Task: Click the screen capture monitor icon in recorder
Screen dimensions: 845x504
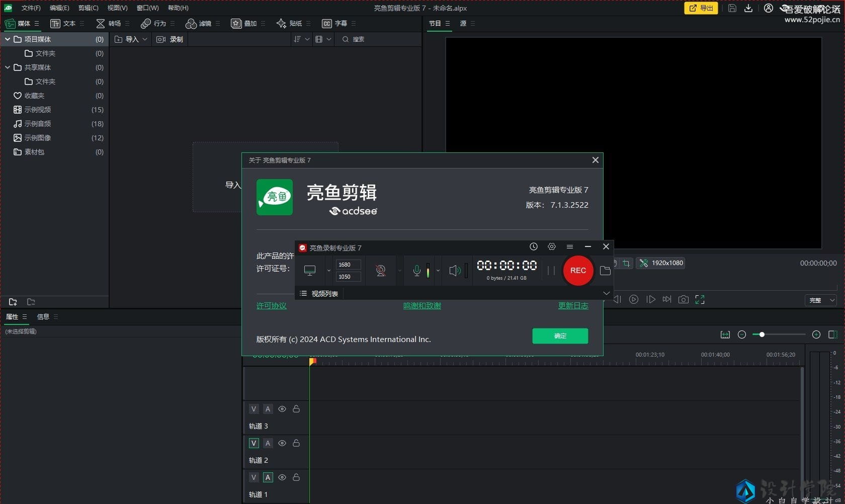Action: (x=310, y=271)
